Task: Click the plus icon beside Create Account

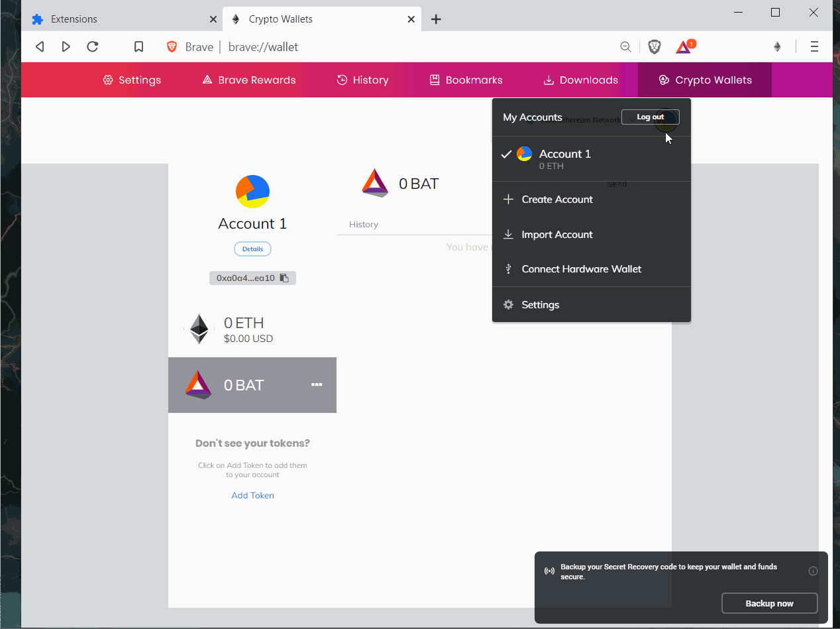Action: (509, 200)
